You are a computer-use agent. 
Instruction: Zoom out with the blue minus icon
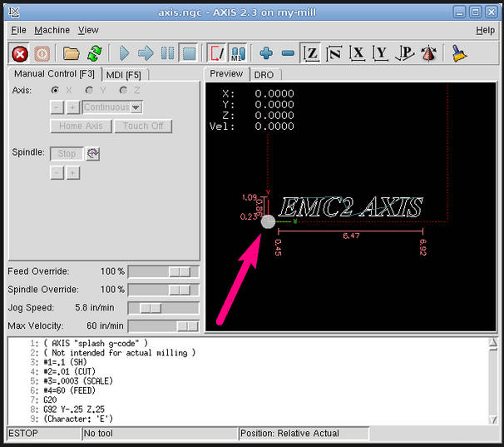point(288,53)
